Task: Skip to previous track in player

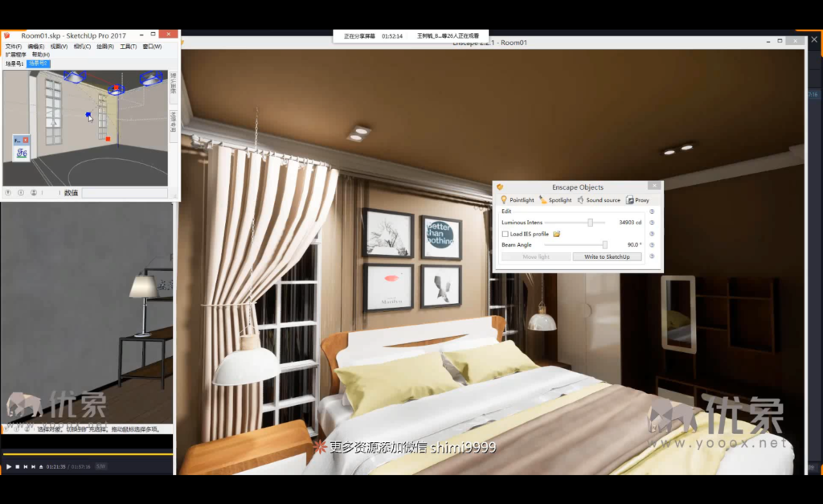Action: [x=25, y=466]
